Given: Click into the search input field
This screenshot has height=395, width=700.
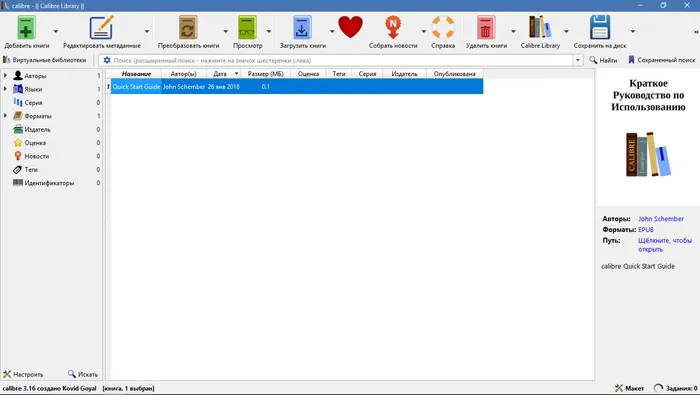Looking at the screenshot, I should pyautogui.click(x=342, y=60).
